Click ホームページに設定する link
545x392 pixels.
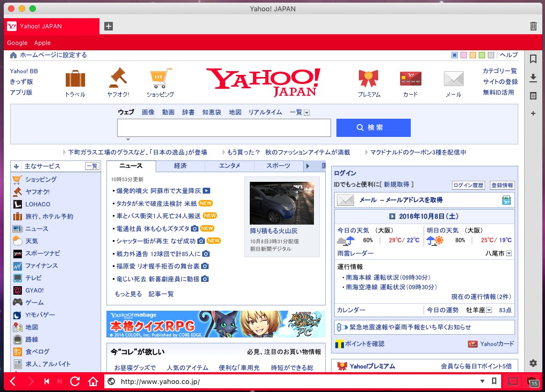[x=53, y=55]
